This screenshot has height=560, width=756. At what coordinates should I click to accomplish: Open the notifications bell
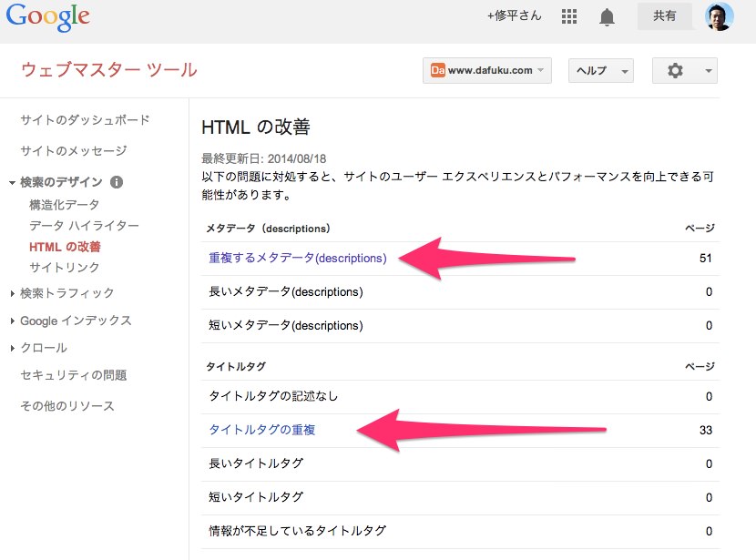click(607, 17)
